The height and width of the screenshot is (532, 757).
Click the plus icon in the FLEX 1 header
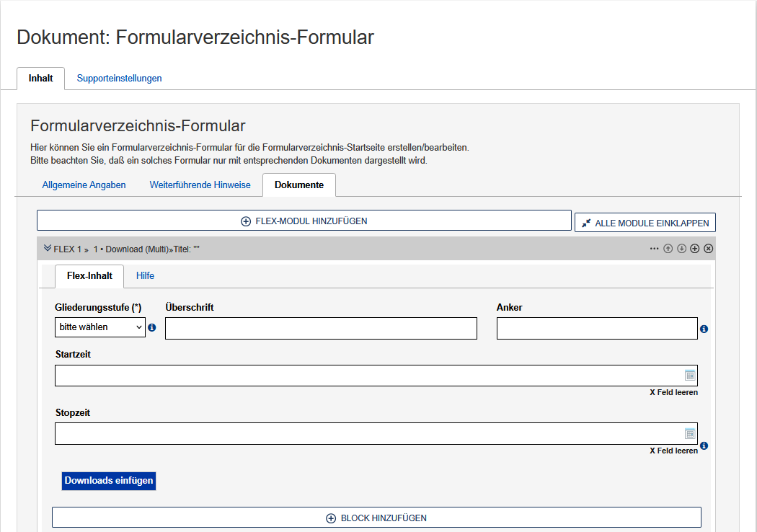(x=694, y=248)
